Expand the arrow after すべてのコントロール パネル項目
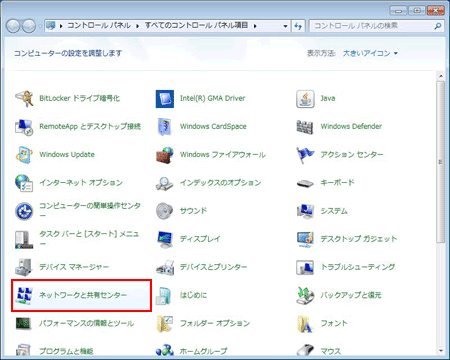The width and height of the screenshot is (450, 360). pyautogui.click(x=255, y=26)
